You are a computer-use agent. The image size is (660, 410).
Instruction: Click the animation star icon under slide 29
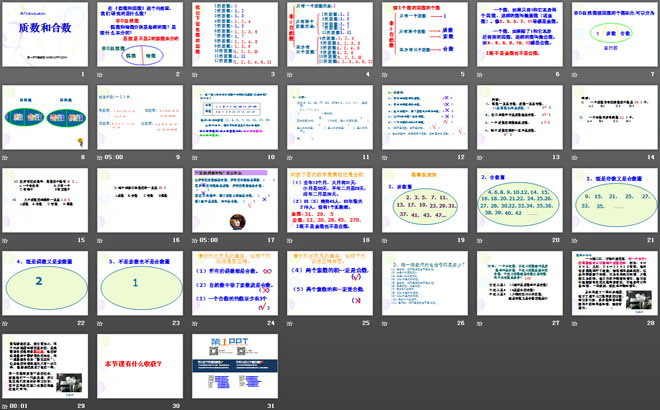pos(6,404)
